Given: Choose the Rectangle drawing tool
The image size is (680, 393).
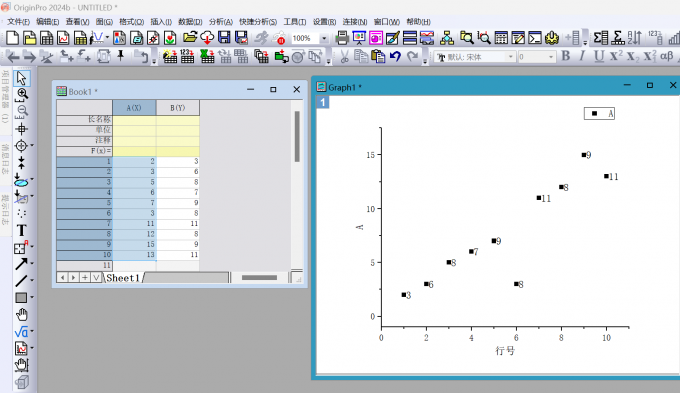Looking at the screenshot, I should (21, 298).
